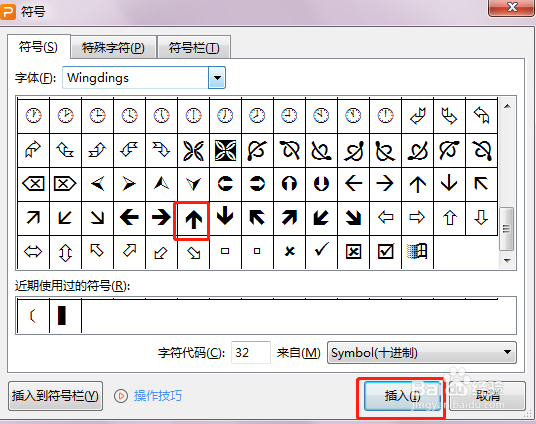Choose the outlined left arrow symbol
Screen dimensions: 536x424
coord(386,218)
